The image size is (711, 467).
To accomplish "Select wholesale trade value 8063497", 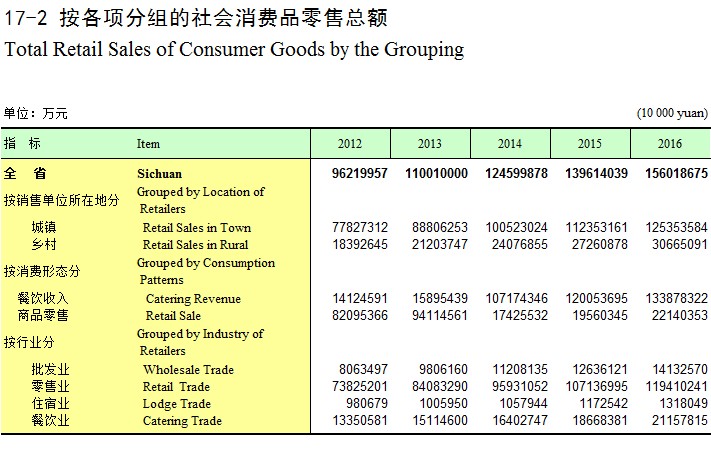I will click(363, 369).
